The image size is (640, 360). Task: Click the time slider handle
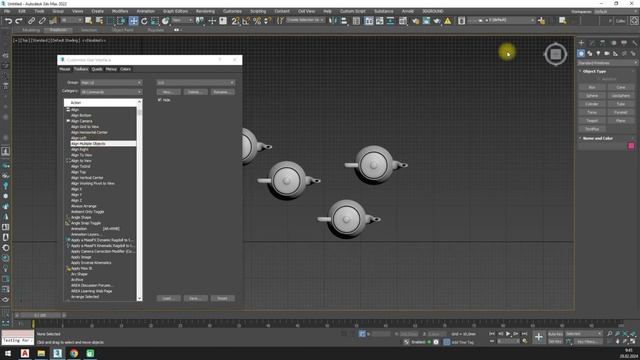[x=40, y=316]
